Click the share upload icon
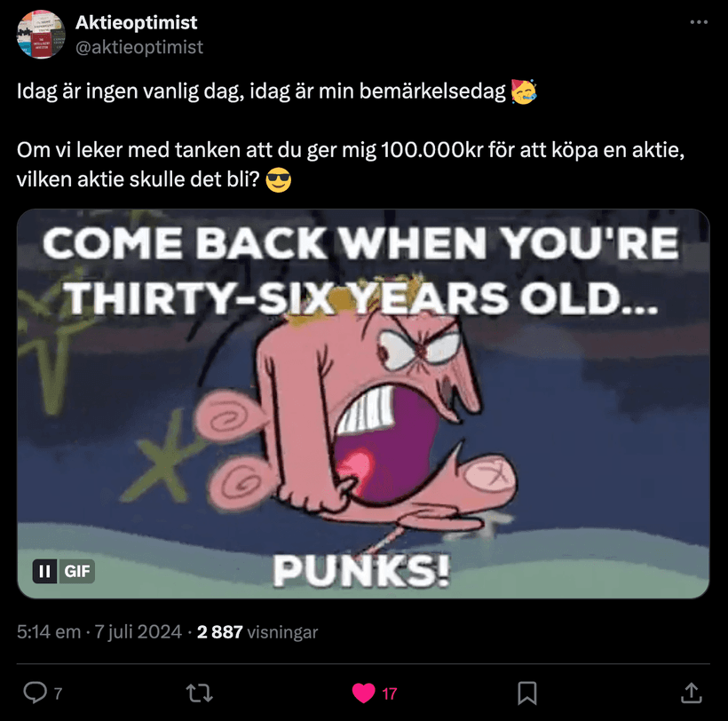The image size is (728, 721). click(692, 693)
